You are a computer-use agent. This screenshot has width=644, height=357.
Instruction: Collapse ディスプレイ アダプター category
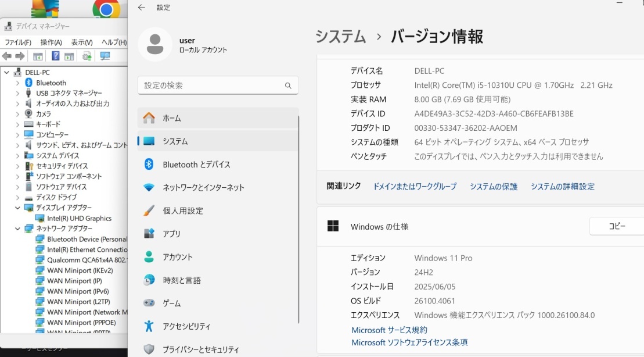[17, 208]
